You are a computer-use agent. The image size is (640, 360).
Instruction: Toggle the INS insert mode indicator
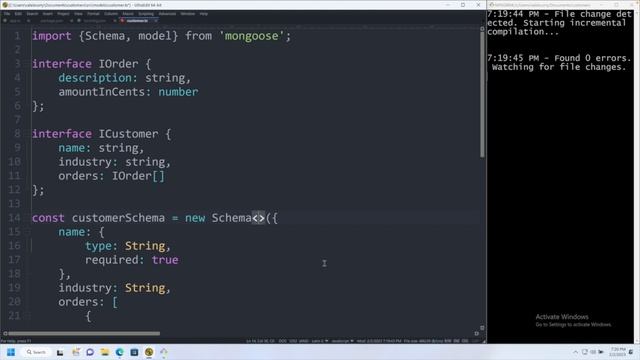(456, 341)
